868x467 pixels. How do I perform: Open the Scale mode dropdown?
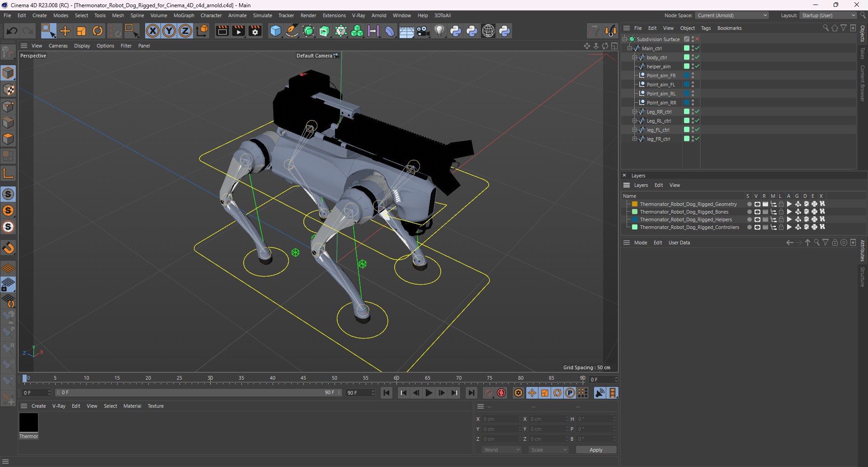(549, 450)
